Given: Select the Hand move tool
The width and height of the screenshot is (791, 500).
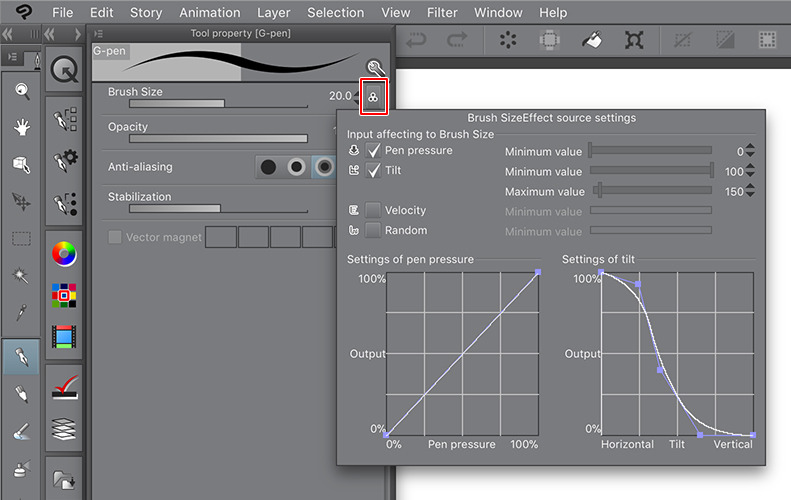Looking at the screenshot, I should [21, 127].
